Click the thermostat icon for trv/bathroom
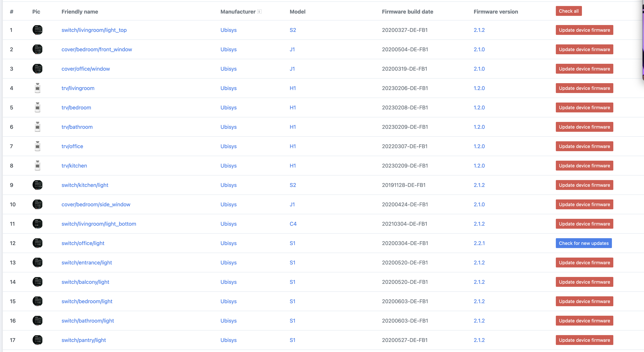The image size is (644, 352). (x=38, y=127)
